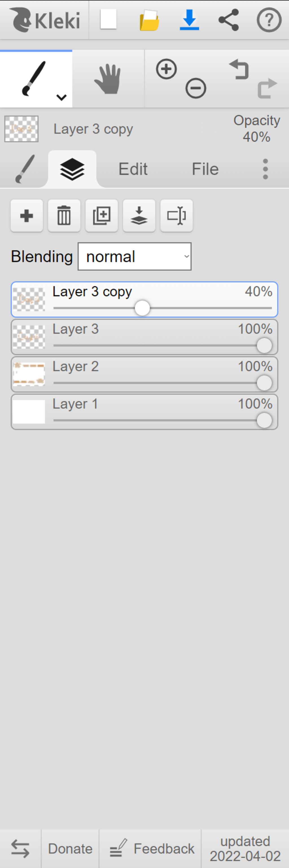Rename layer using the text-cursor icon

[176, 216]
